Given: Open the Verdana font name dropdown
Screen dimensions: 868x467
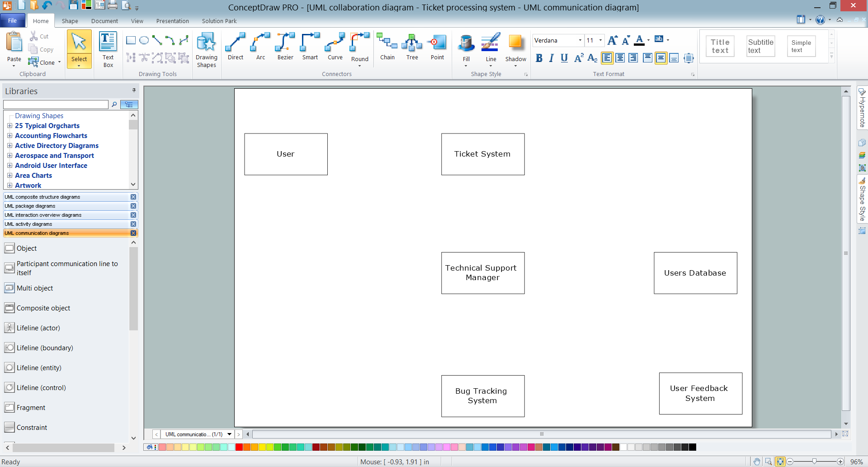Looking at the screenshot, I should pos(580,40).
